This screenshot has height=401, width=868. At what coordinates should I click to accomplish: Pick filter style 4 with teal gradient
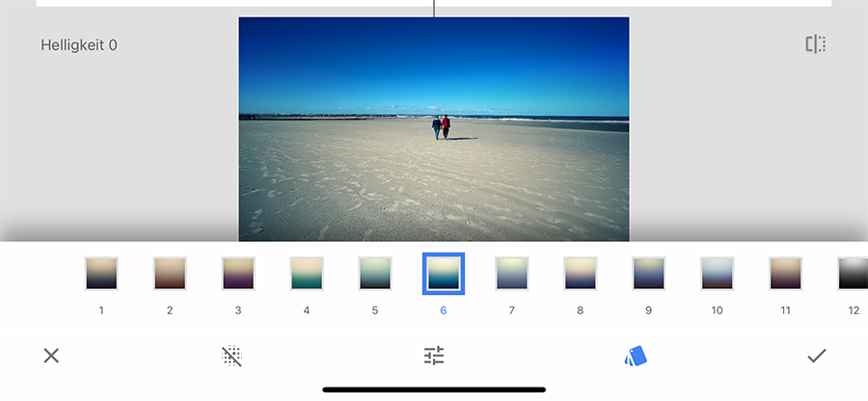point(307,274)
